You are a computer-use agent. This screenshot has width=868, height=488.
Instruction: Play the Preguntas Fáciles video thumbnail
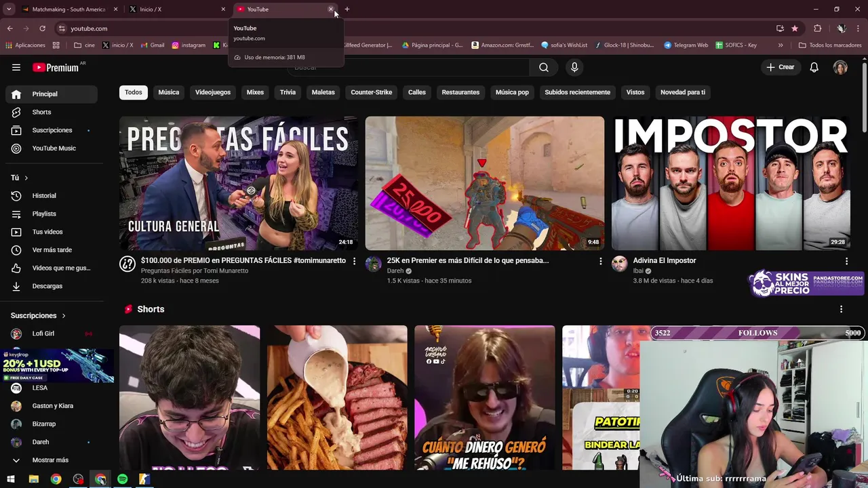pyautogui.click(x=239, y=183)
